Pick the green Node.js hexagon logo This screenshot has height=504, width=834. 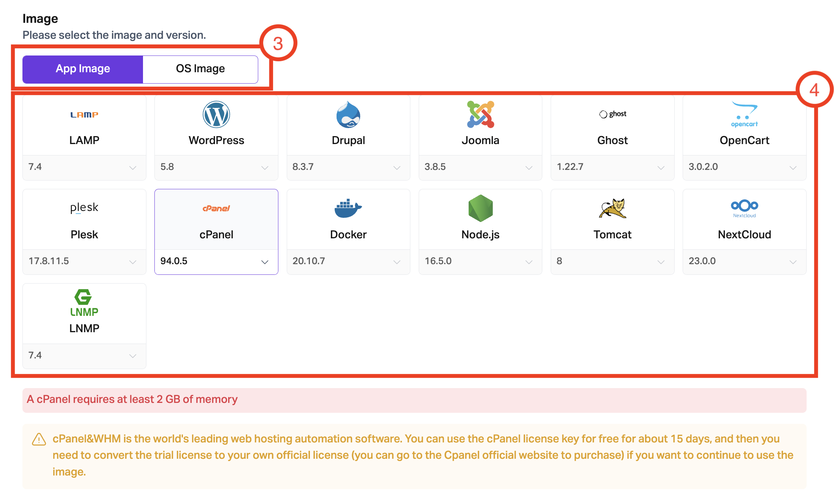pyautogui.click(x=480, y=208)
